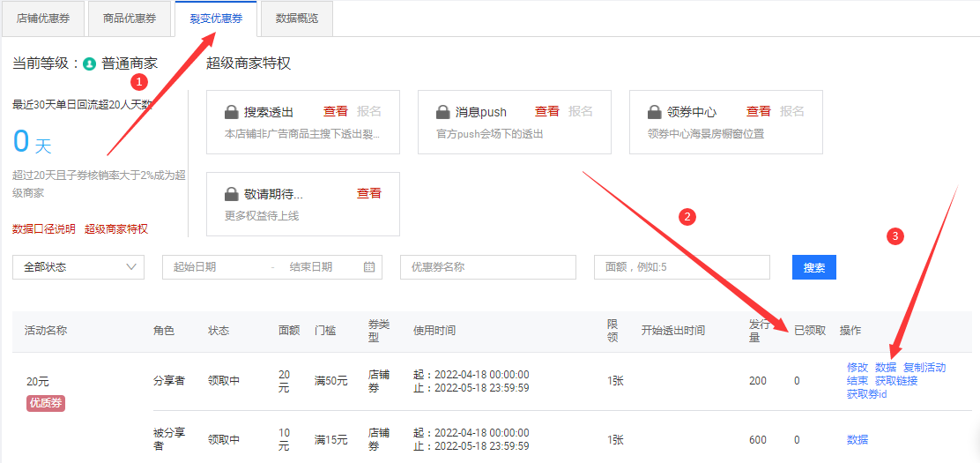Open the 商品优惠券 tab
Screen dimensions: 980x463
click(x=130, y=19)
